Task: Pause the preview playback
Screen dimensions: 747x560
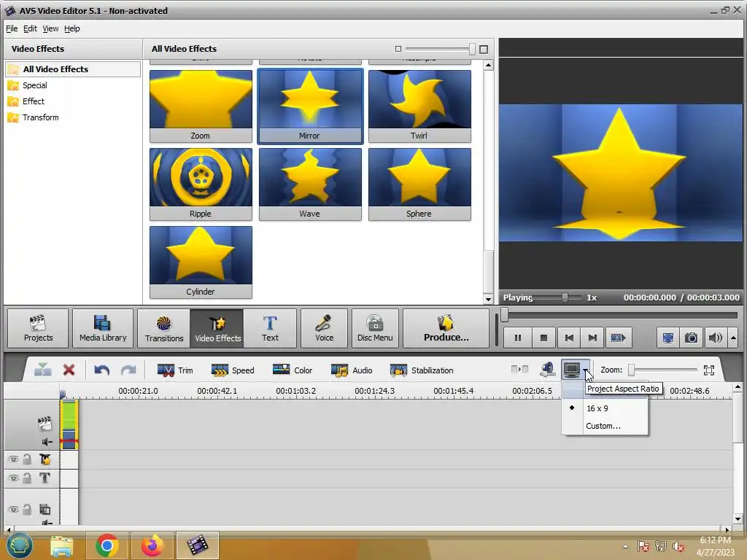Action: pyautogui.click(x=517, y=338)
